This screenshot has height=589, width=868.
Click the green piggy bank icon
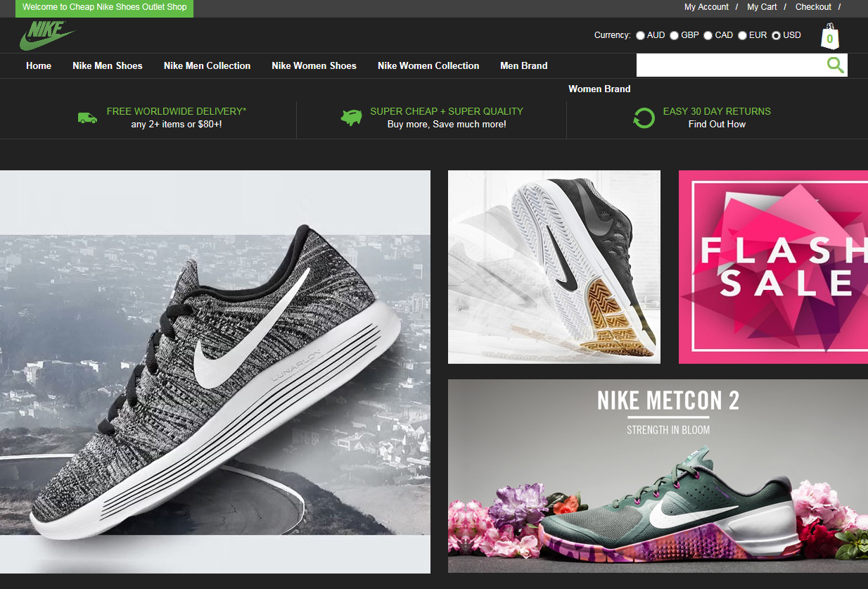(351, 118)
